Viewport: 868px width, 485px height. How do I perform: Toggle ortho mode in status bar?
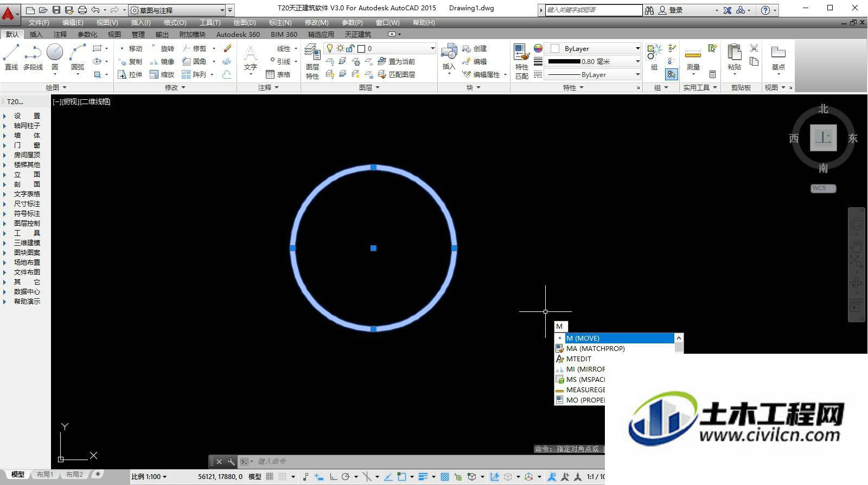pyautogui.click(x=333, y=476)
